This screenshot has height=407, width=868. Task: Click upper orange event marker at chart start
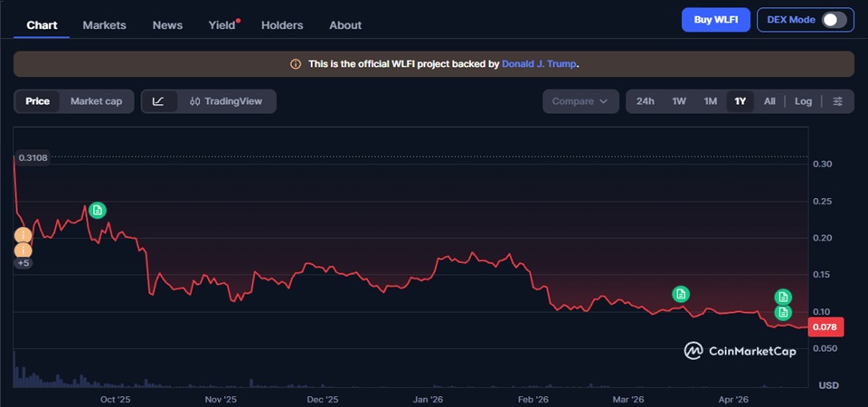[23, 235]
